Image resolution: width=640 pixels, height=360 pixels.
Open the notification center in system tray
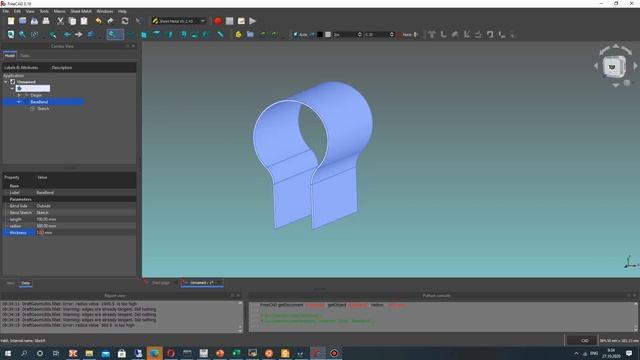629,353
